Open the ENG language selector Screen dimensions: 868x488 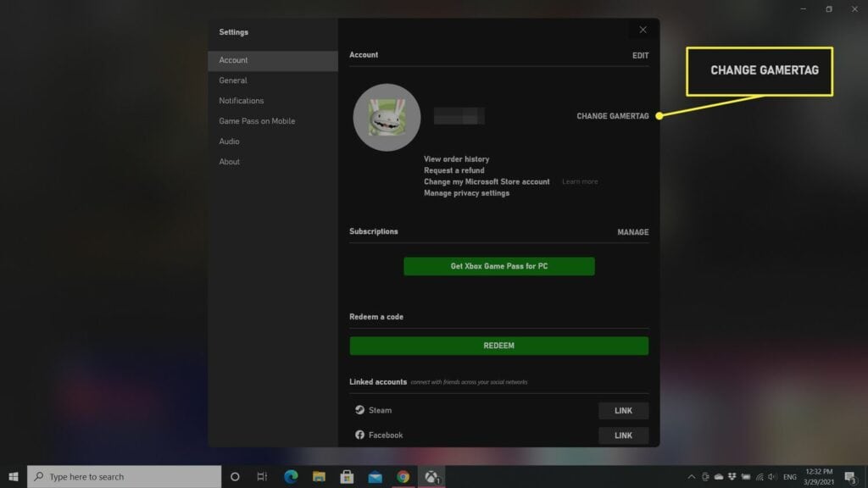789,476
